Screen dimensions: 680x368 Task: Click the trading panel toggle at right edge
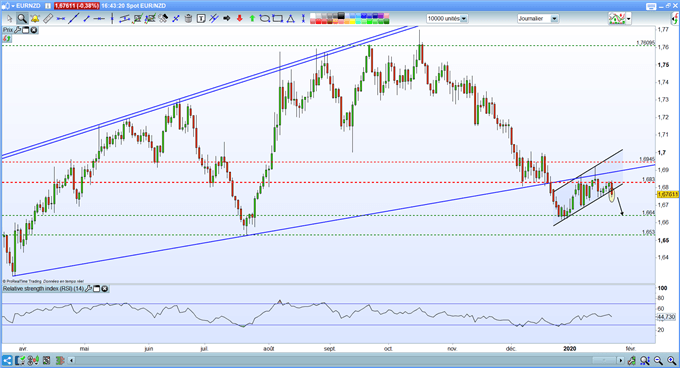pyautogui.click(x=675, y=19)
